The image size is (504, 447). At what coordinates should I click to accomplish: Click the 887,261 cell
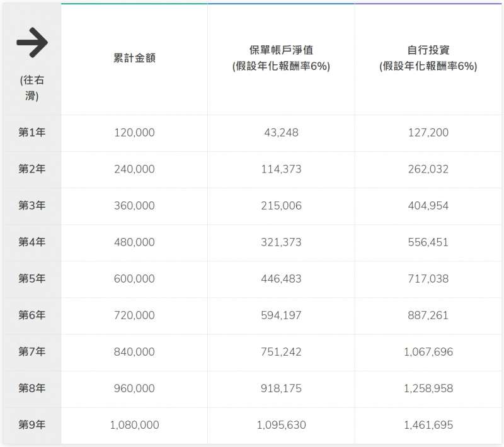[428, 315]
